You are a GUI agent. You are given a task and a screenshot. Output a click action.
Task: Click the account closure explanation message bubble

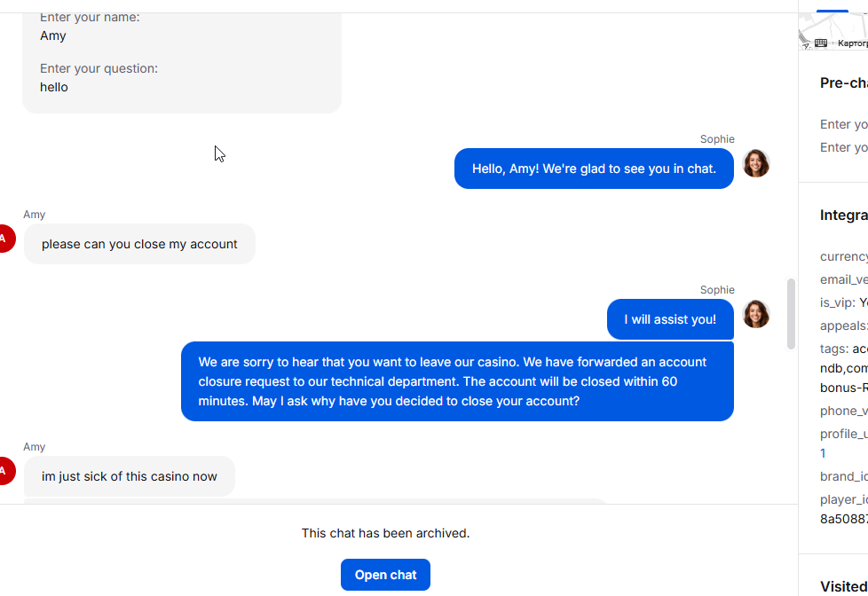(457, 381)
